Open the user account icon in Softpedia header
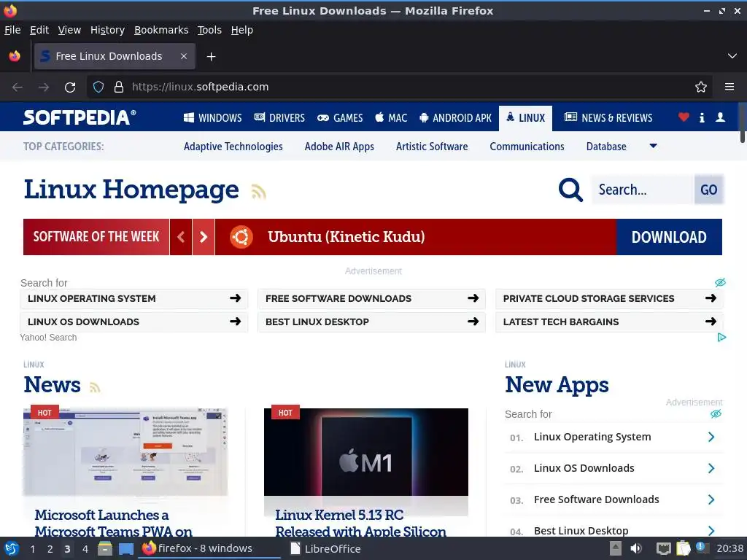This screenshot has height=560, width=747. click(720, 117)
